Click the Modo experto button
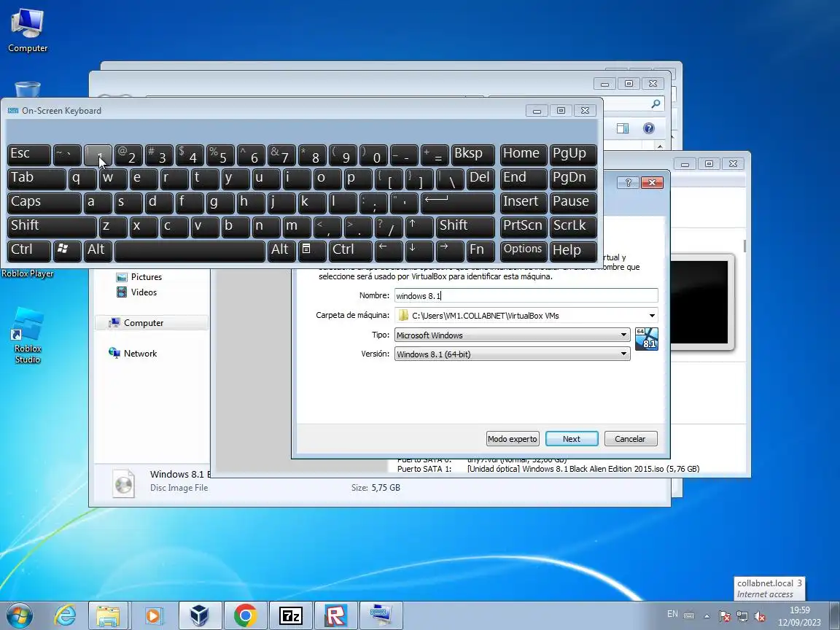This screenshot has width=840, height=630. (x=513, y=439)
